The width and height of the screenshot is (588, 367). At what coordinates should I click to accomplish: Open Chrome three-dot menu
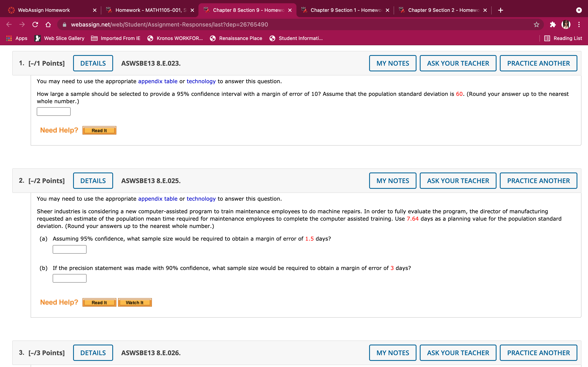(x=579, y=24)
